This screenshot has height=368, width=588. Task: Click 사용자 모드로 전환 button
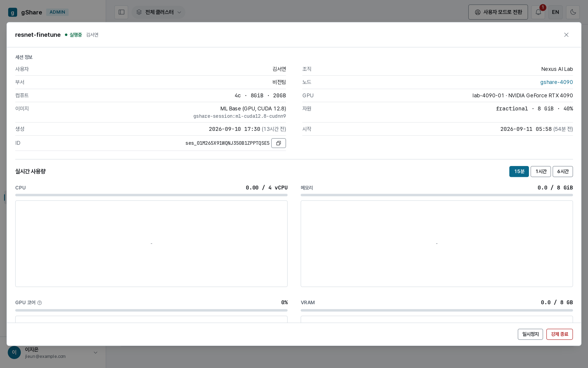[498, 12]
